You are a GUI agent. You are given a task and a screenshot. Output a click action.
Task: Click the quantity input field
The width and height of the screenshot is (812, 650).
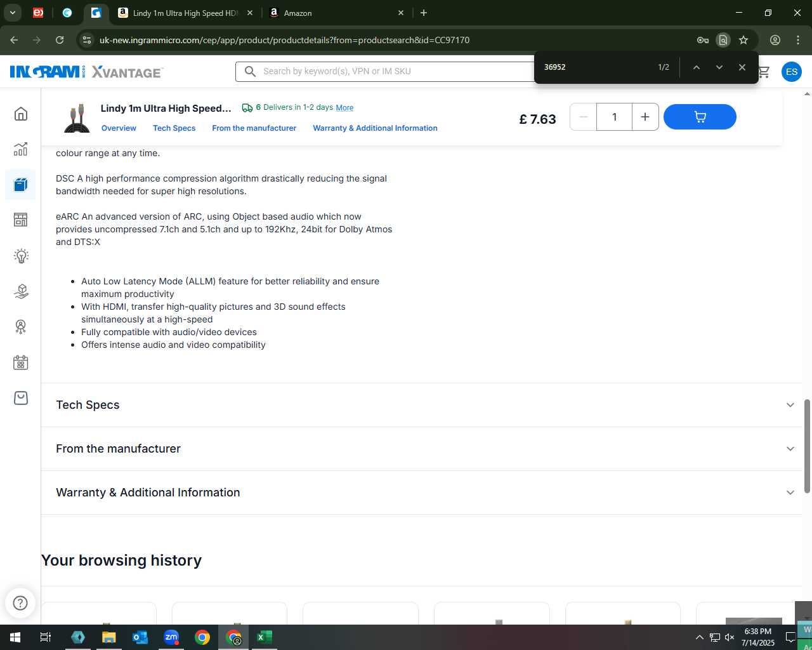pos(614,117)
